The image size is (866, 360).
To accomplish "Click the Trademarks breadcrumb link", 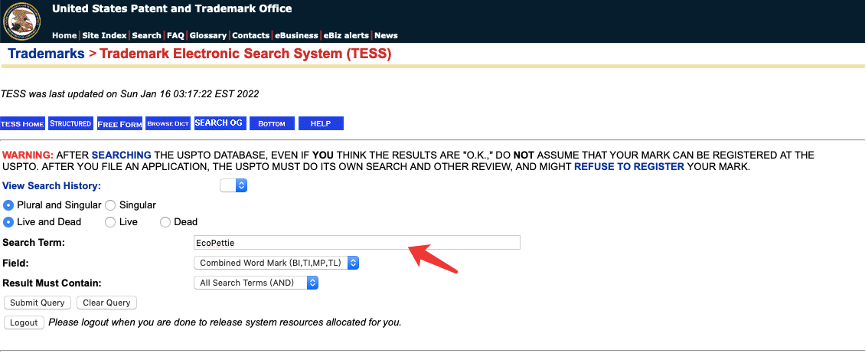I will click(x=46, y=54).
